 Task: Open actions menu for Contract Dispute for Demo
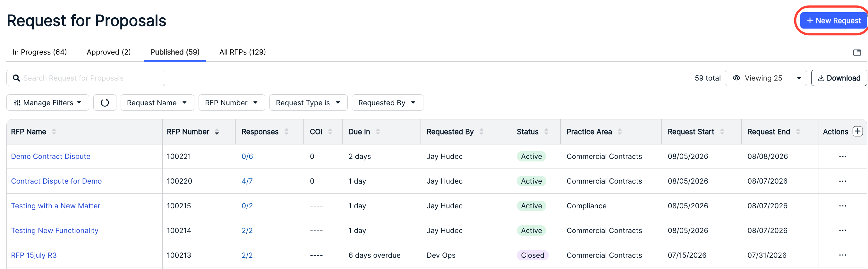pos(843,181)
